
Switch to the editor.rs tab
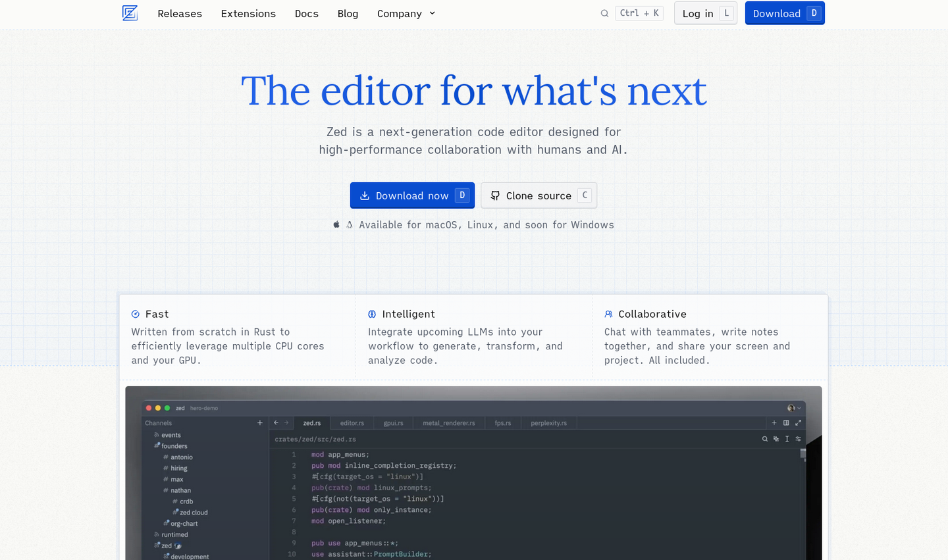pos(352,422)
